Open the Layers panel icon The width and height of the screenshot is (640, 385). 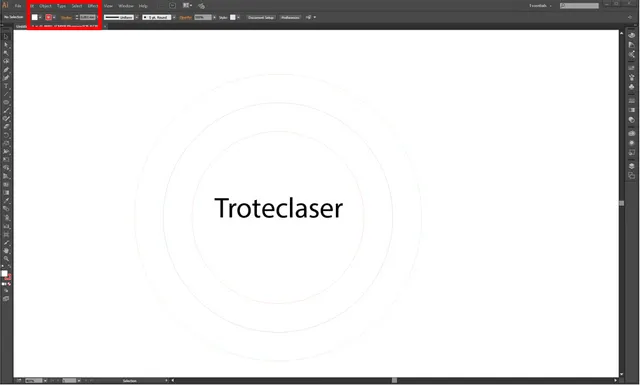(x=631, y=166)
